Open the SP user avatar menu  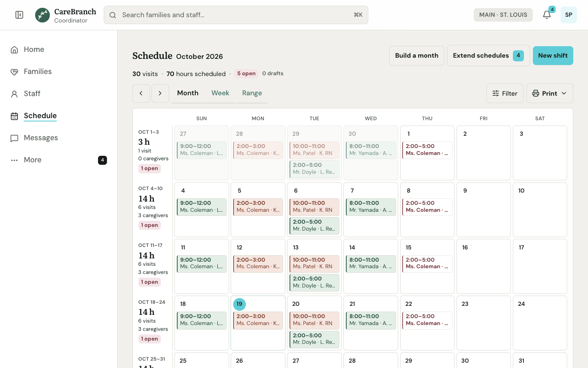tap(568, 15)
